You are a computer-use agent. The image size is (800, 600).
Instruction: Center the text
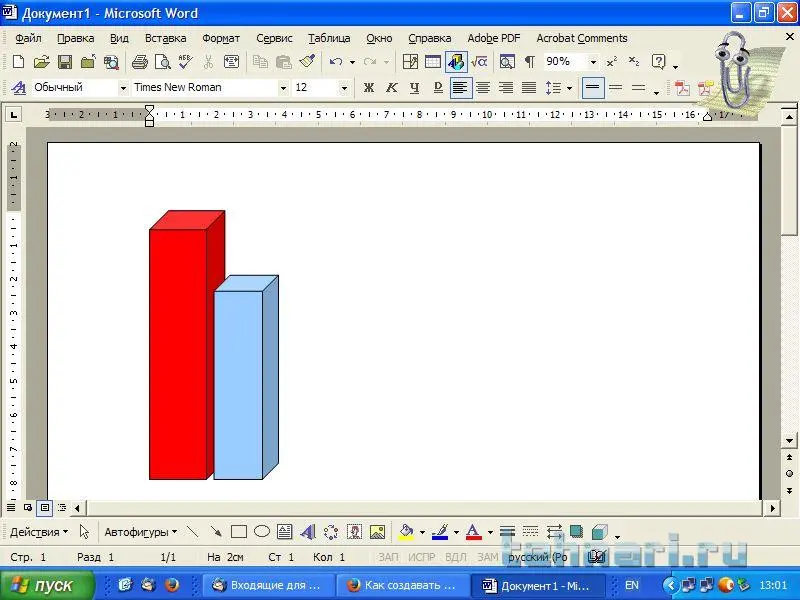483,88
